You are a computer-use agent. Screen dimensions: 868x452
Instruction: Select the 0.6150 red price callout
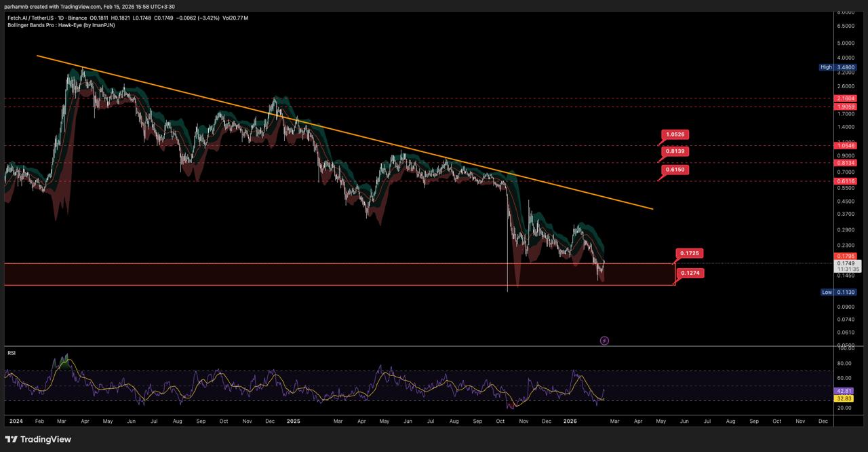point(674,170)
